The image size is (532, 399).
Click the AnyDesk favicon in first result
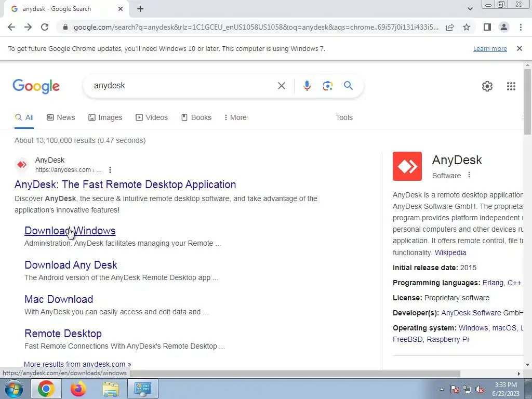tap(22, 165)
